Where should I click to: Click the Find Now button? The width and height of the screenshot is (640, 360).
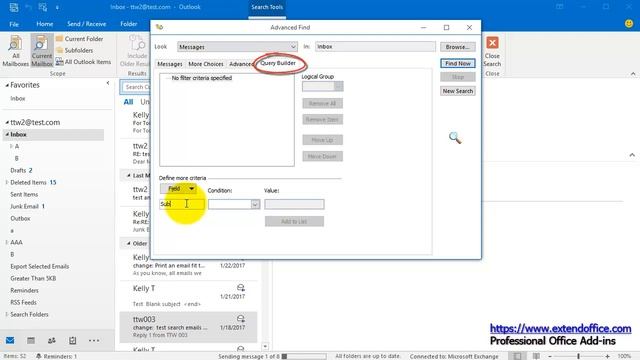(458, 64)
